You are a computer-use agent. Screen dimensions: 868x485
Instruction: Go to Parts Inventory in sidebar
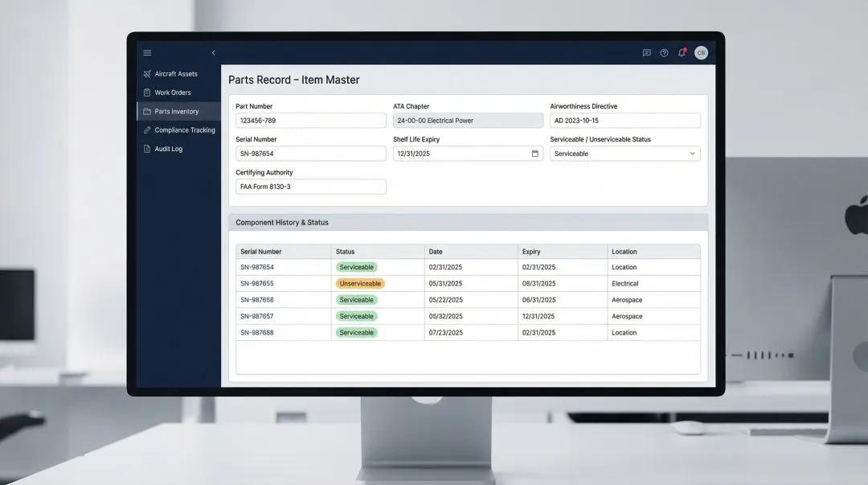(x=176, y=112)
